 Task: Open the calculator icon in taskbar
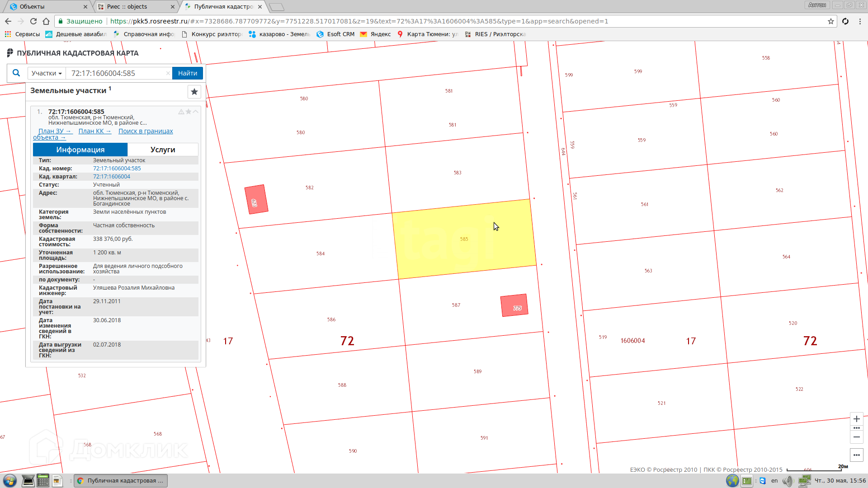pyautogui.click(x=43, y=480)
